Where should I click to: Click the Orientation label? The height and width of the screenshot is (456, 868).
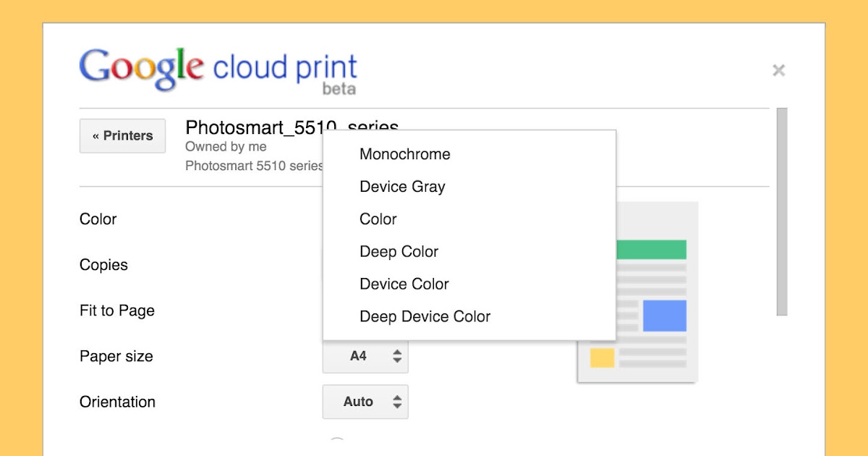(117, 402)
